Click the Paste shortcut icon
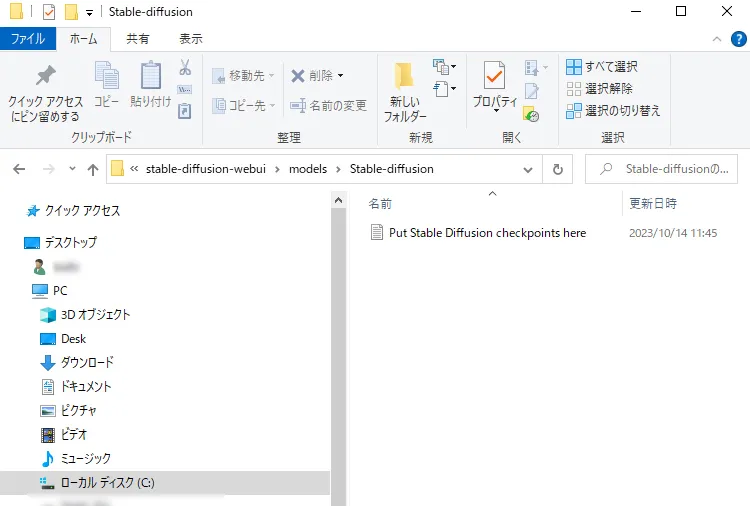 (185, 111)
